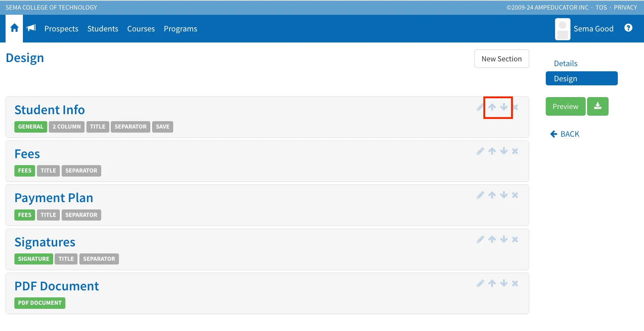Click the Sema Good user avatar
Screen dimensions: 644x331
562,29
